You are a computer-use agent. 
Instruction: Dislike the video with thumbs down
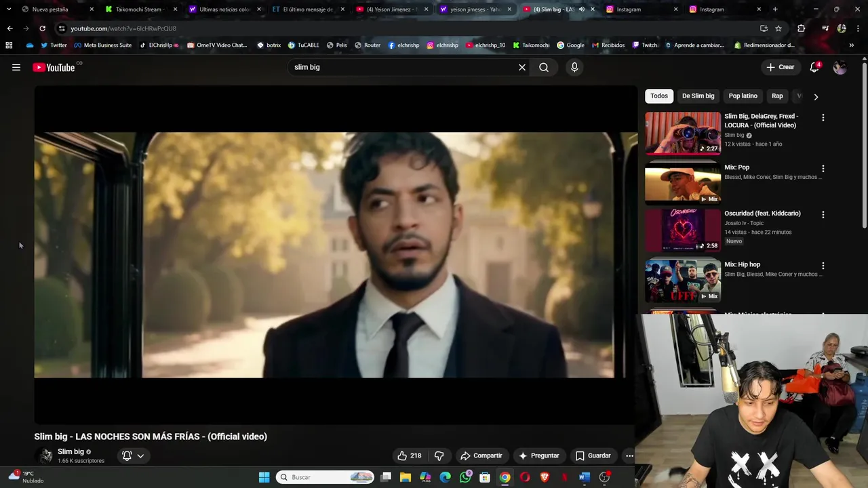pos(439,455)
